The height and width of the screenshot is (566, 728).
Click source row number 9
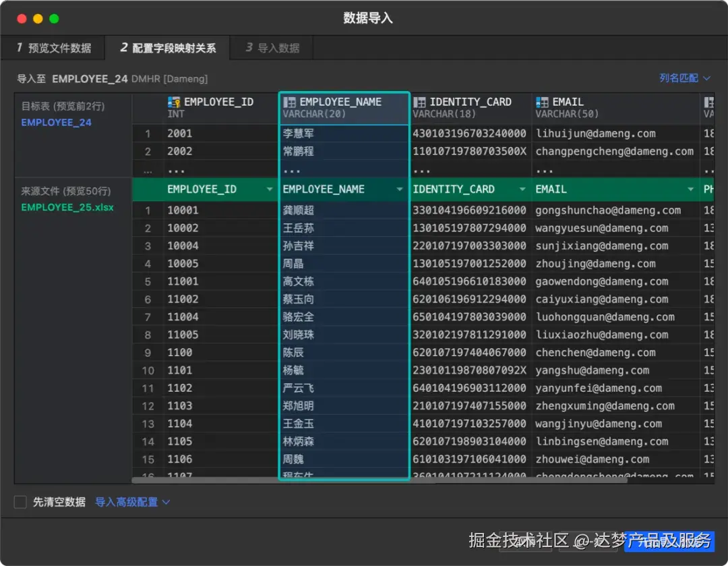tap(148, 353)
